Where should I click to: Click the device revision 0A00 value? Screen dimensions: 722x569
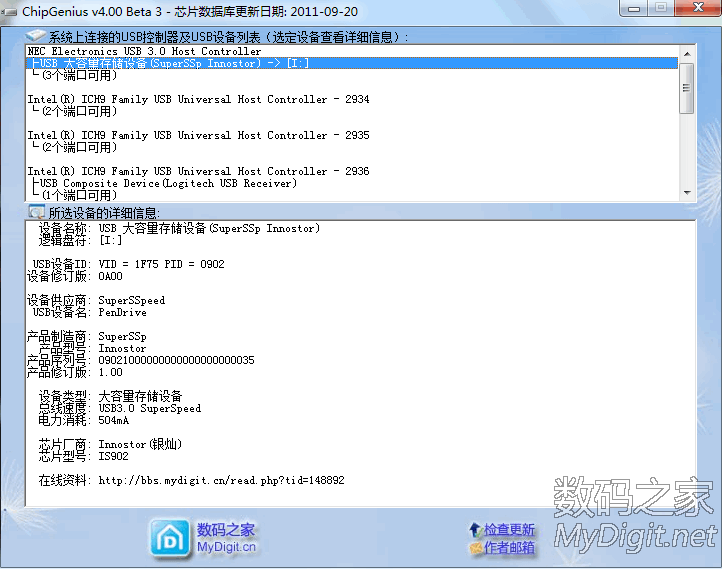click(111, 276)
